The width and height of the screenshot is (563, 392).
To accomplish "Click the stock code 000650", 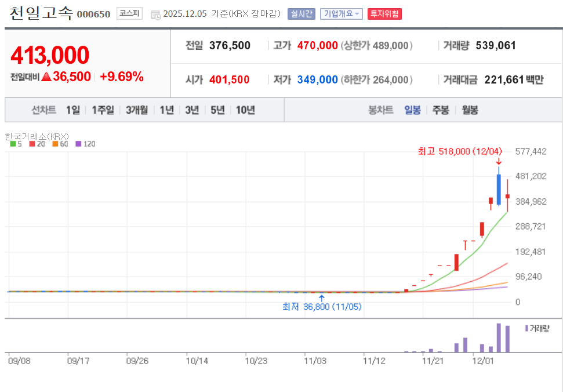I will [94, 14].
